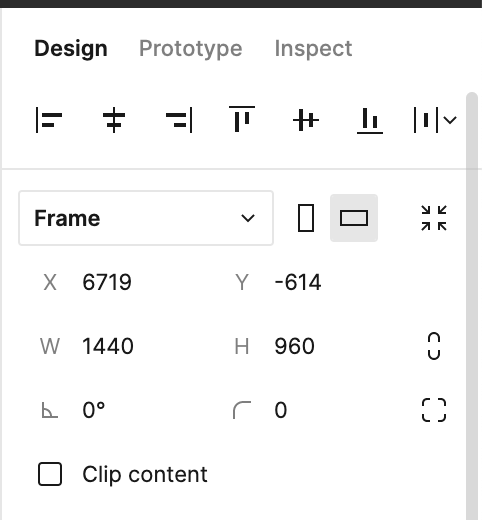Screen dimensions: 482x520
Task: Select the Design tab
Action: [x=71, y=49]
